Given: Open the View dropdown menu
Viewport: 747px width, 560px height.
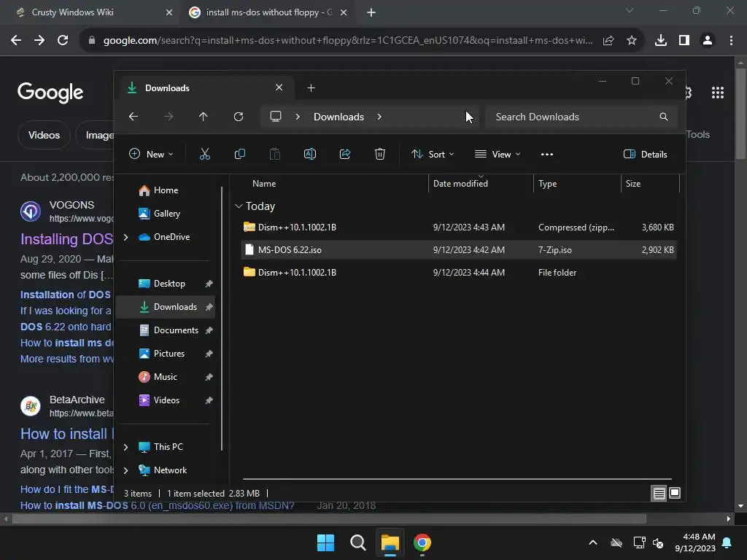Looking at the screenshot, I should click(498, 154).
